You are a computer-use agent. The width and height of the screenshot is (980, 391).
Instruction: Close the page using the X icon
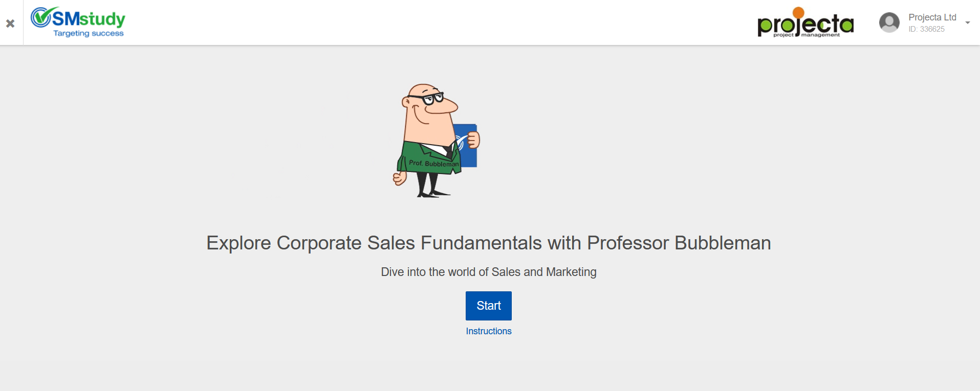pyautogui.click(x=10, y=23)
